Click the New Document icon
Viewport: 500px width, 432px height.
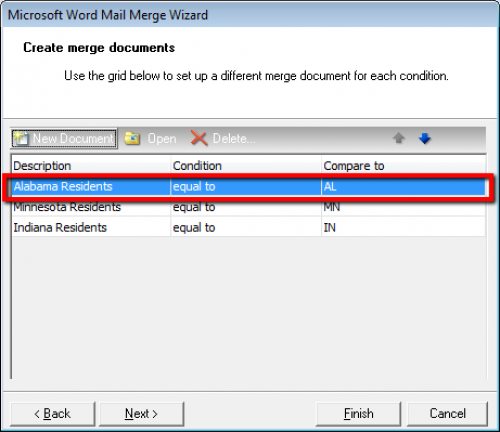point(21,138)
